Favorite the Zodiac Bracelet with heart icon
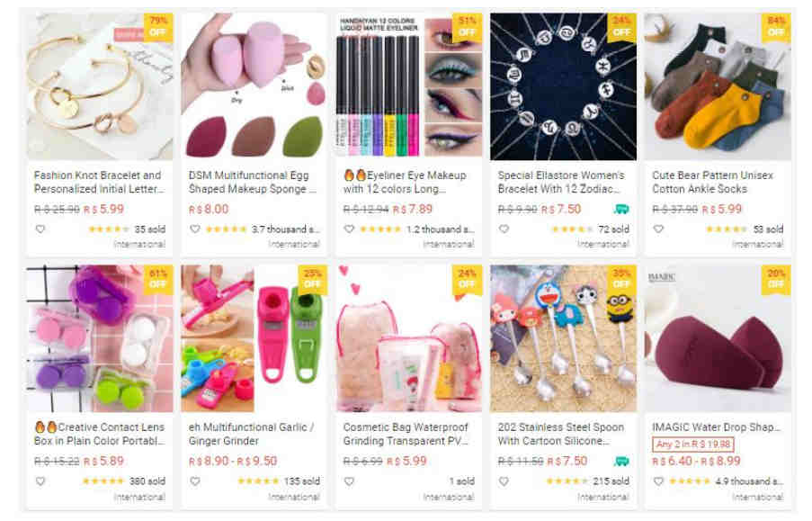The width and height of the screenshot is (812, 521). (x=504, y=229)
